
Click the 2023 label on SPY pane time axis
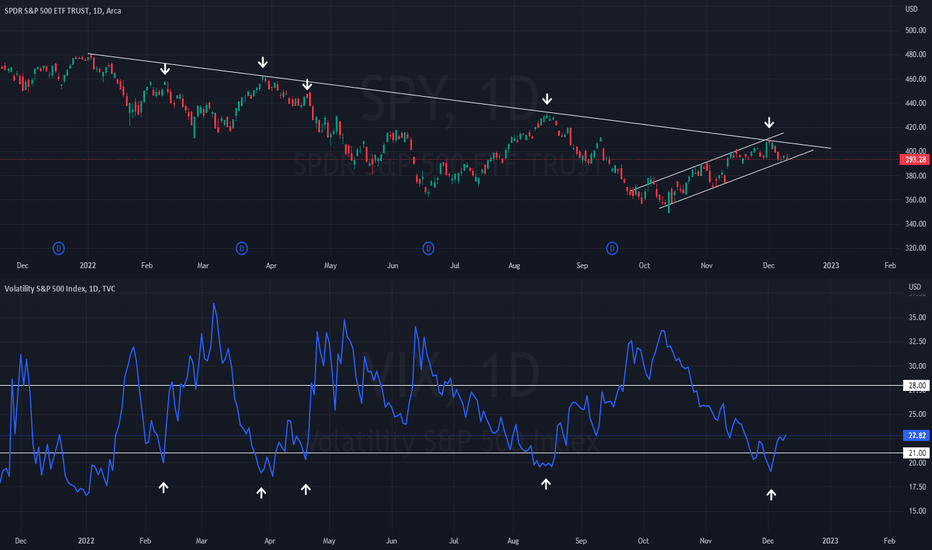[x=830, y=265]
